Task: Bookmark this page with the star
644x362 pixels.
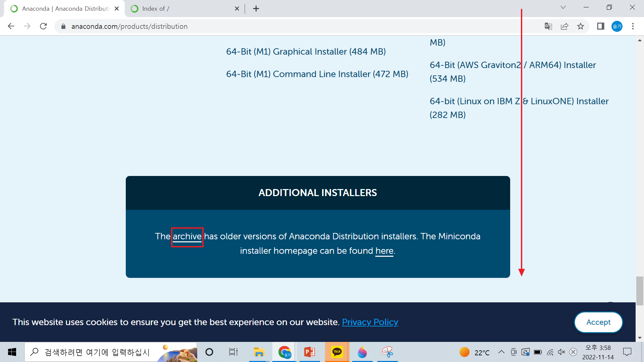Action: point(581,26)
